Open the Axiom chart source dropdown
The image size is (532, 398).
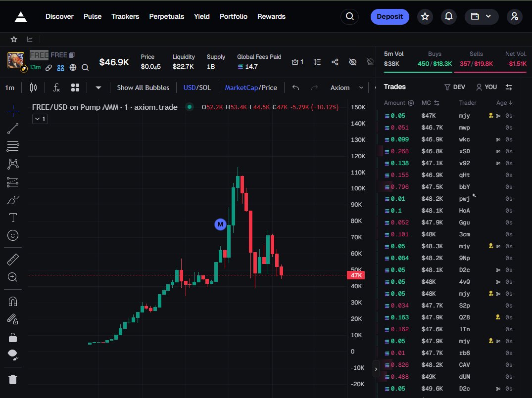[x=347, y=88]
